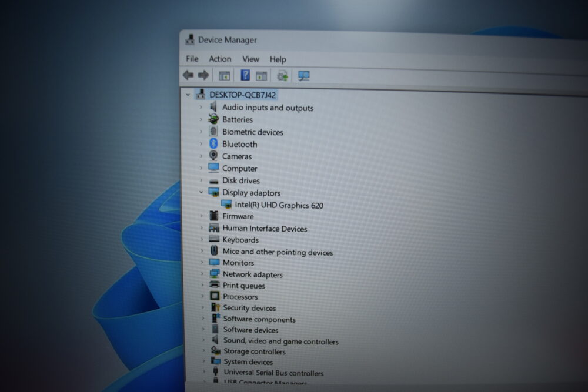Collapse the Display adaptors category
This screenshot has height=392, width=588.
click(x=201, y=192)
